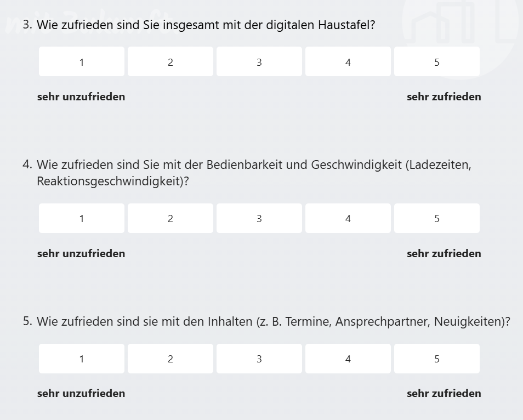Pick 4 for Bedienbarkeit und Geschwindigkeit
Viewport: 523px width, 420px height.
coord(348,219)
